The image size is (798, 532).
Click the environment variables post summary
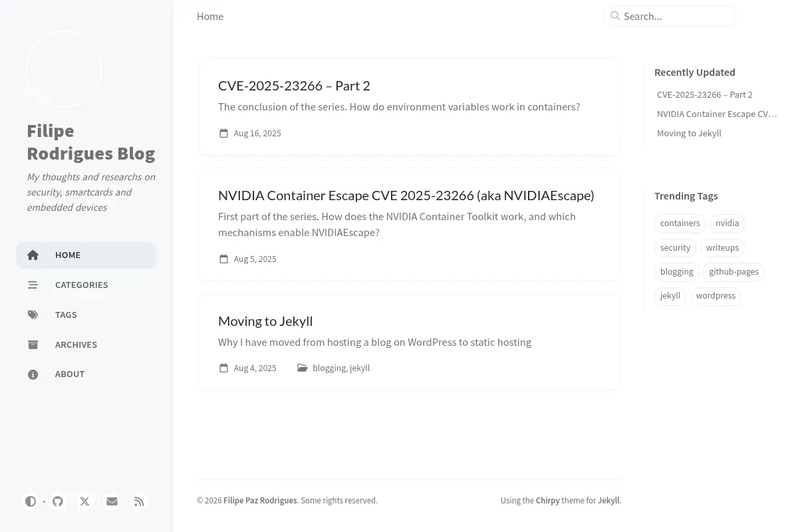(399, 106)
